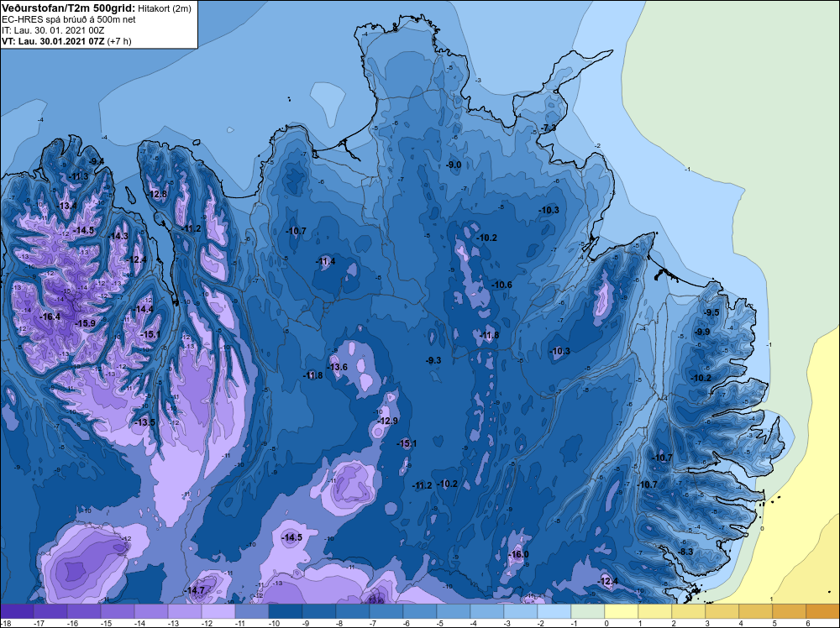The width and height of the screenshot is (840, 628).
Task: Click the -9.9 temperature value
Action: point(701,332)
